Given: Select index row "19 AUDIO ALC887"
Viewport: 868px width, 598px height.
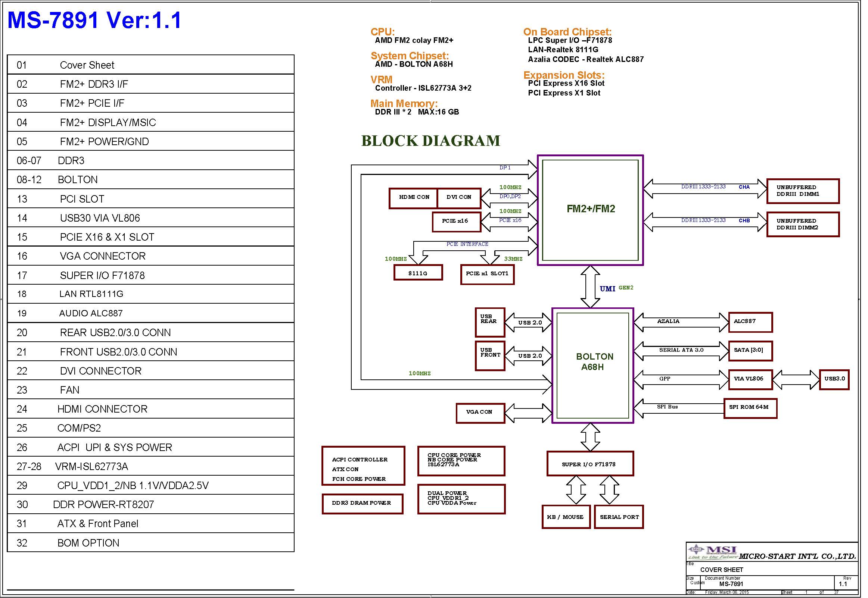Looking at the screenshot, I should (x=151, y=313).
